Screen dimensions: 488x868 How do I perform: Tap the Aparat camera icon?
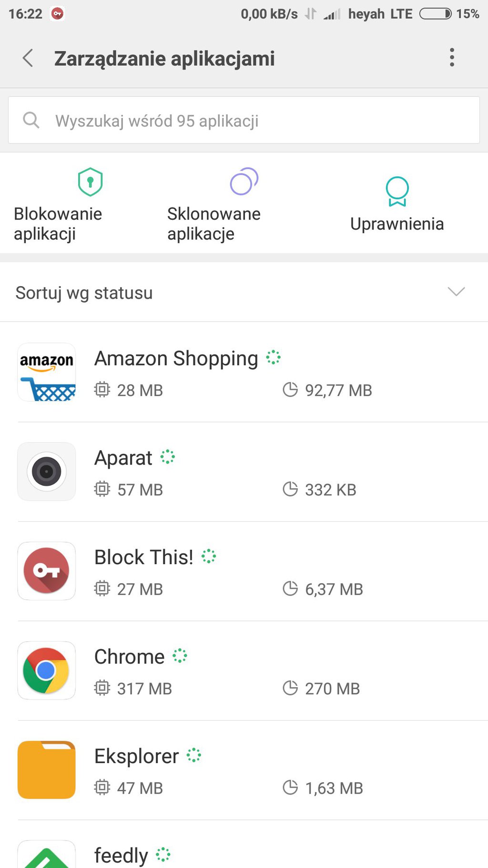click(47, 471)
